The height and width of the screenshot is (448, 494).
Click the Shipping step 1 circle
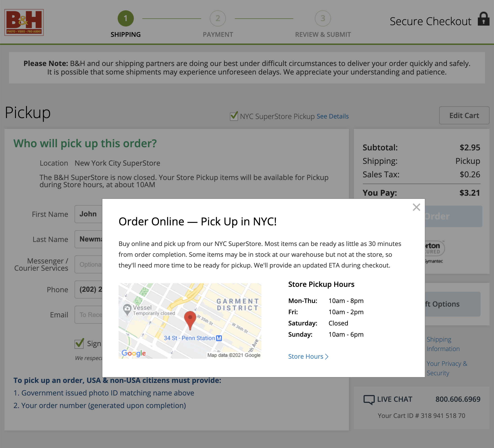coord(126,18)
